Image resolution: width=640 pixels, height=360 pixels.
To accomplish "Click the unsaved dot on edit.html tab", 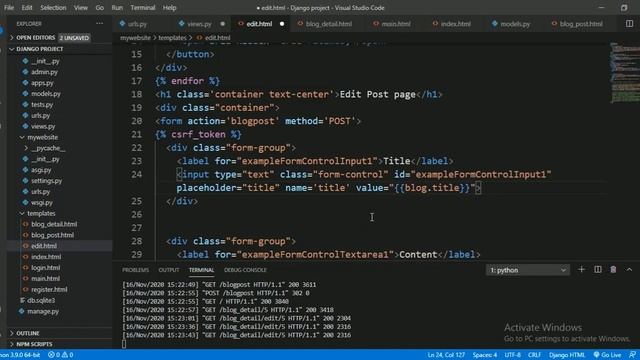I will [x=282, y=24].
